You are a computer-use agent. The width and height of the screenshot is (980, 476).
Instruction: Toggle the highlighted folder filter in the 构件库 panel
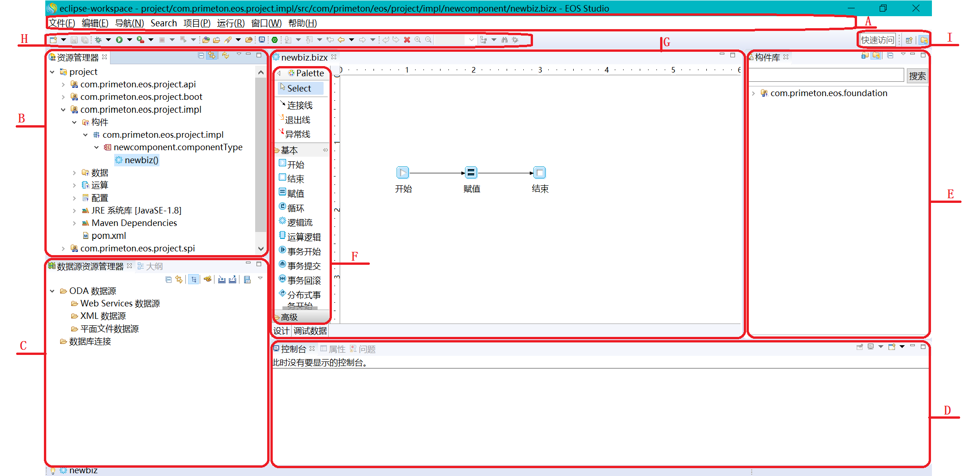click(x=876, y=55)
